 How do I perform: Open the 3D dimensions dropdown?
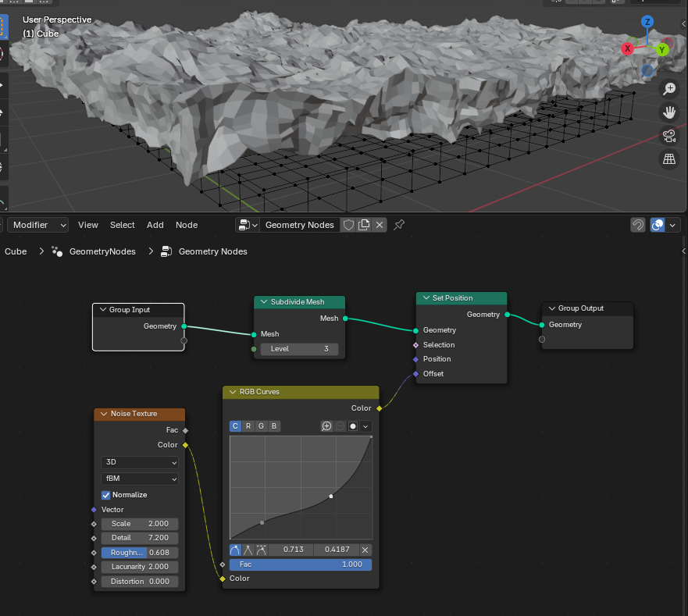pos(140,462)
